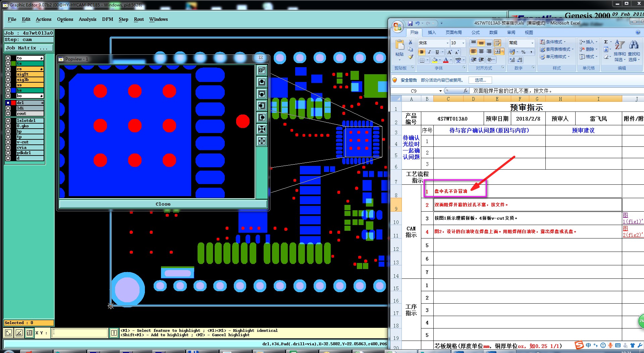Image resolution: width=644 pixels, height=353 pixels.
Task: Toggle Italic formatting in Excel ribbon
Action: point(429,52)
